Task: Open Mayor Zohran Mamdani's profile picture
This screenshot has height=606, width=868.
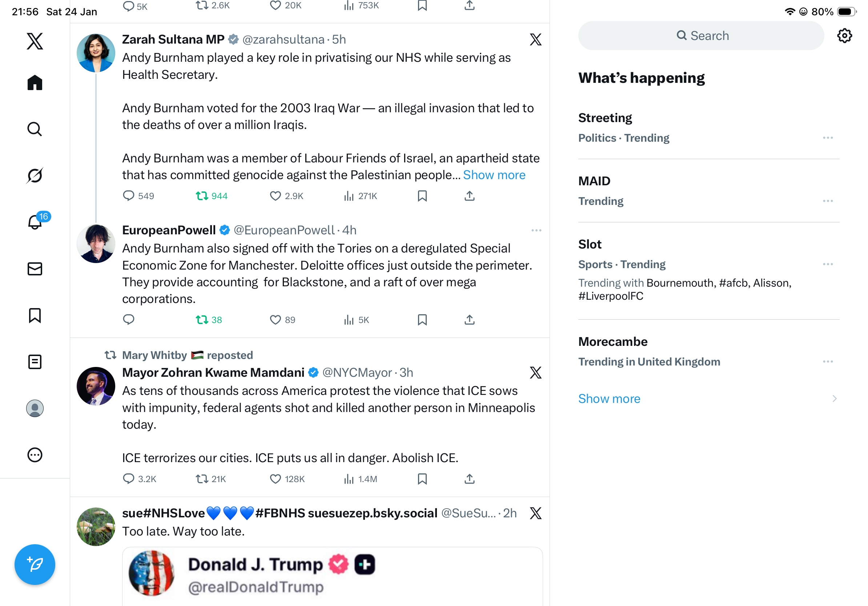Action: (x=96, y=386)
